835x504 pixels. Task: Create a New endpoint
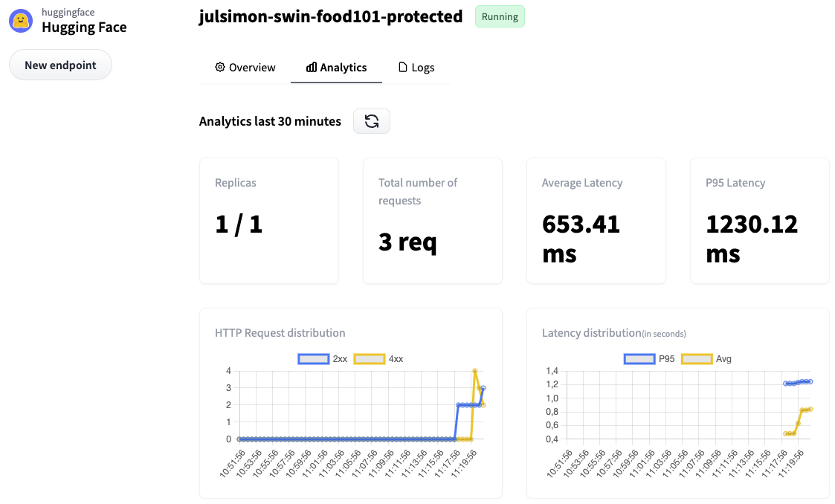click(60, 65)
